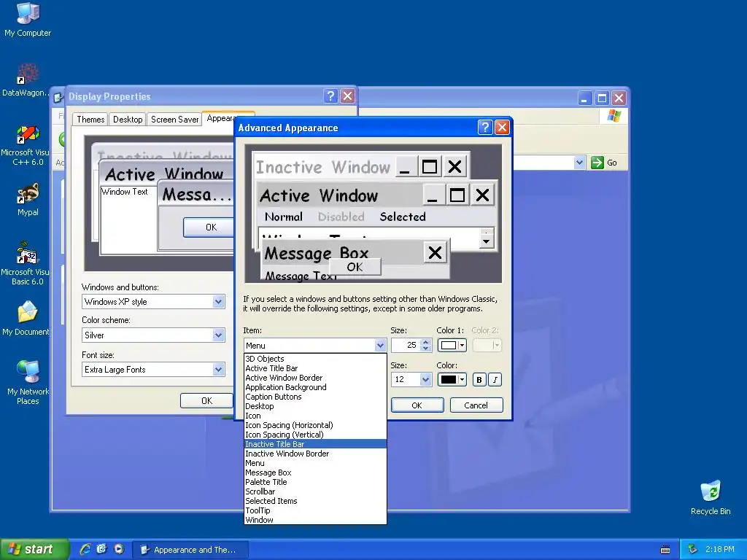Launch Microsoft Visual C++ 6.0 shortcut
Image resolution: width=747 pixels, height=560 pixels.
[x=26, y=145]
